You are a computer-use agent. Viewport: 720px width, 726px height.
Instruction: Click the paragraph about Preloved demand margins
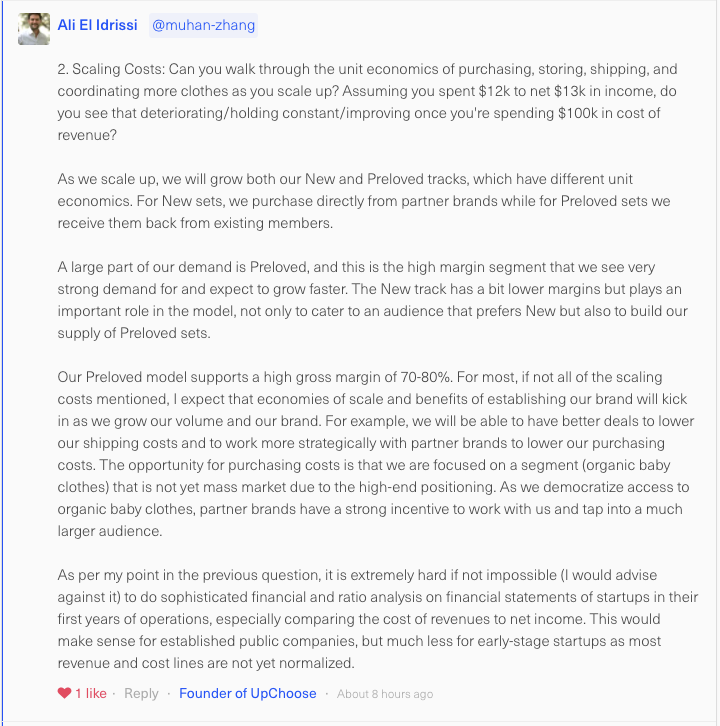point(373,300)
